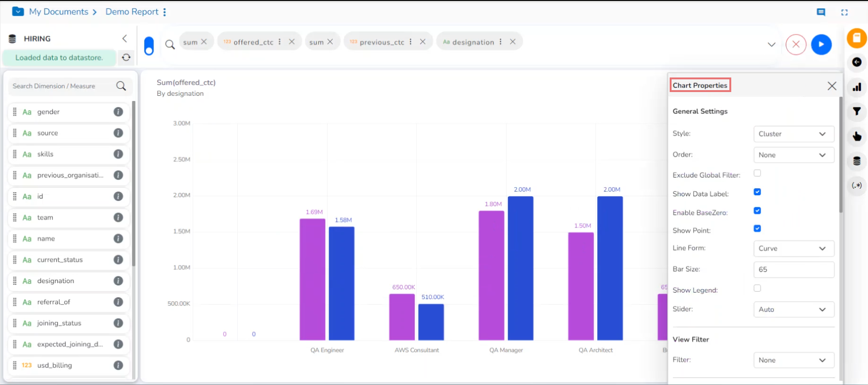
Task: Open the Line Form dropdown showing Curve
Action: pos(793,248)
